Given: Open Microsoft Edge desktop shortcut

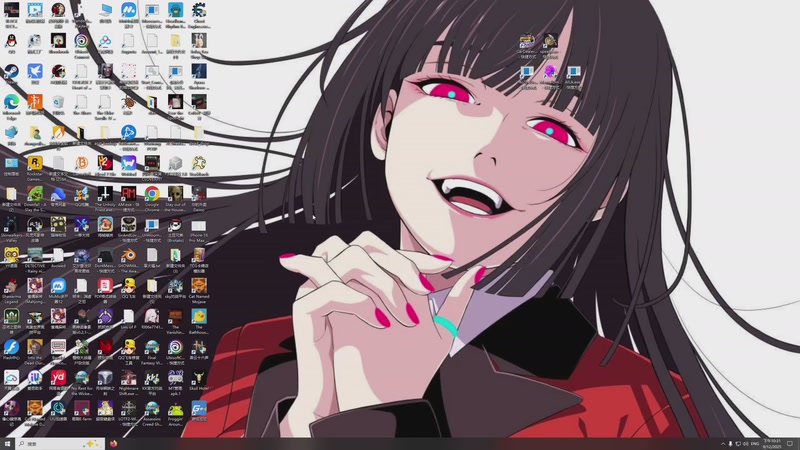Looking at the screenshot, I should click(x=11, y=103).
